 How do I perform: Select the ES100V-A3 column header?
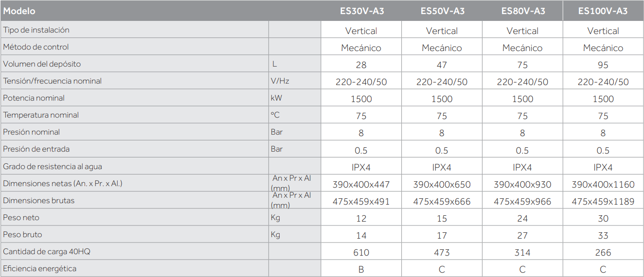coord(603,11)
